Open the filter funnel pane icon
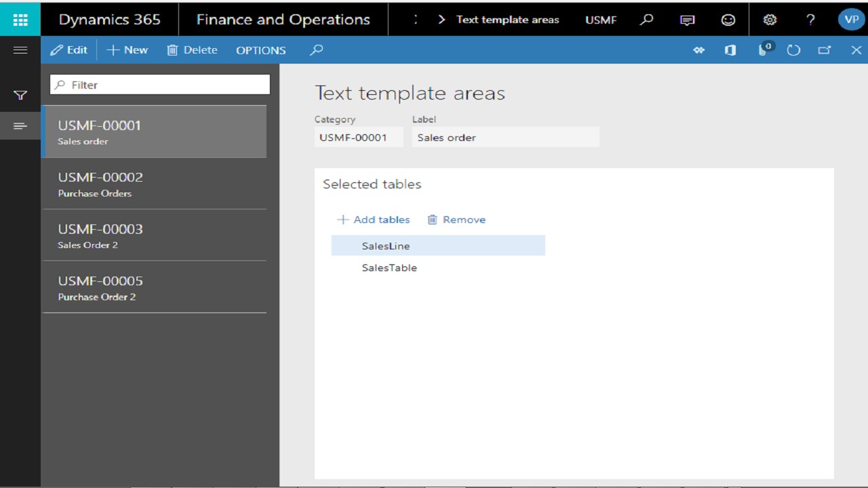The width and height of the screenshot is (868, 488). point(20,96)
